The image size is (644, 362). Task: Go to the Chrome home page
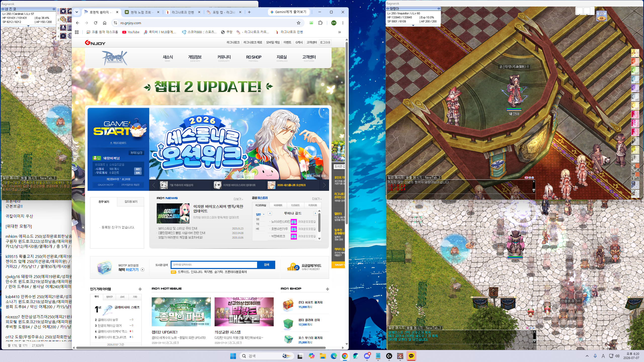105,23
